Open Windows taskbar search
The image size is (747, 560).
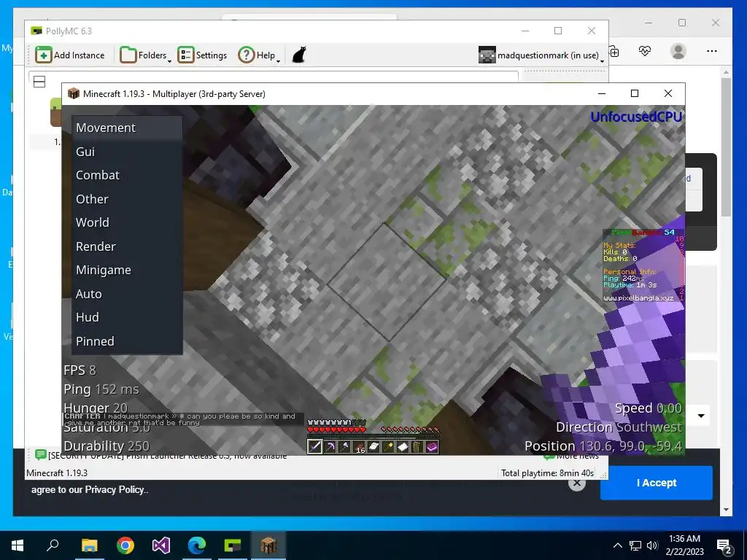(53, 545)
